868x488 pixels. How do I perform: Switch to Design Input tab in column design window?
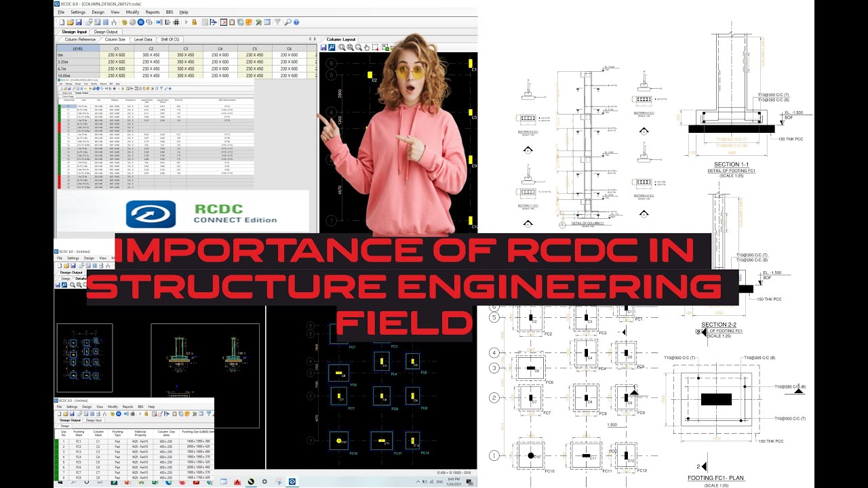(x=75, y=32)
